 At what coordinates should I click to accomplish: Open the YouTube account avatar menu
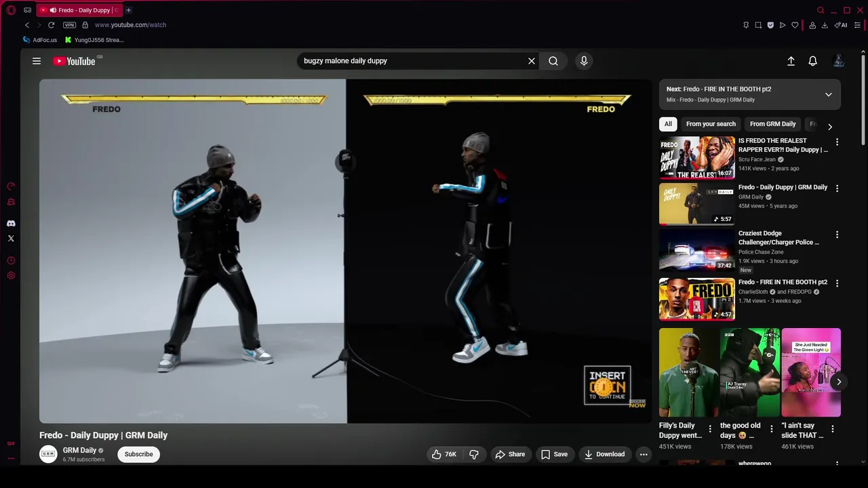tap(839, 61)
